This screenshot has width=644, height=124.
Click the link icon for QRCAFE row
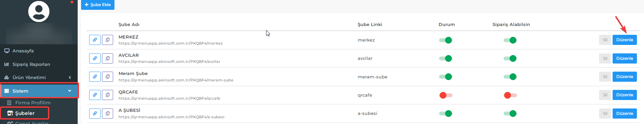tap(95, 95)
